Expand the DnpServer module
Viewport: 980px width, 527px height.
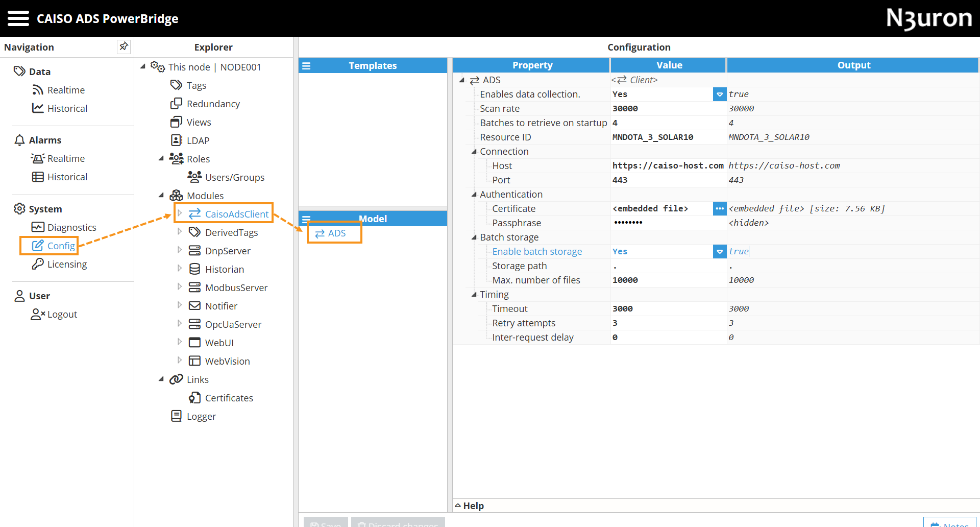coord(180,250)
